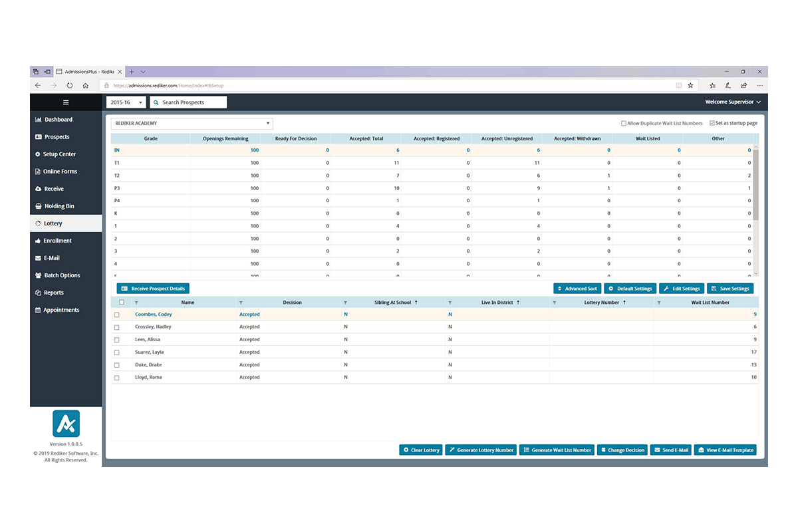Click the Share icon in the browser toolbar
798x532 pixels.
743,85
